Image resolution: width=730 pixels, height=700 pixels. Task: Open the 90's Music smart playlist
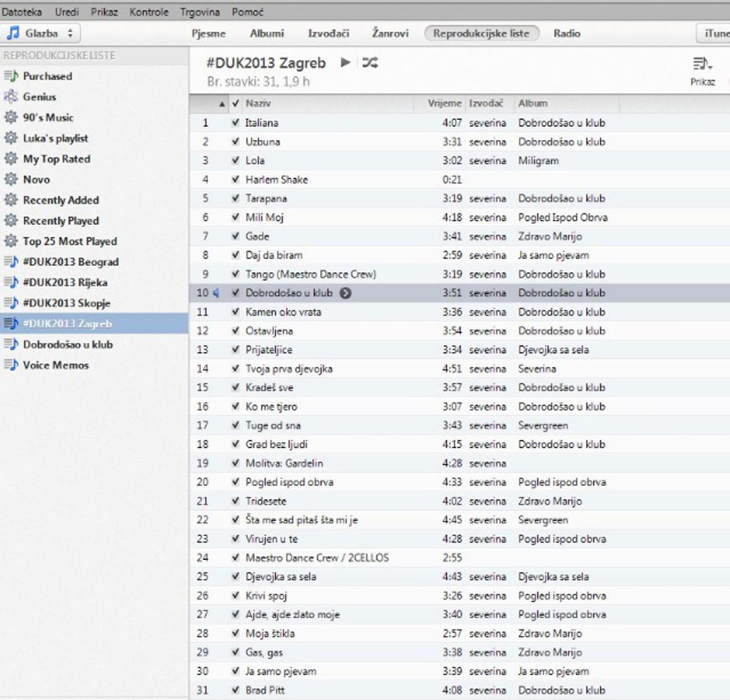click(48, 117)
